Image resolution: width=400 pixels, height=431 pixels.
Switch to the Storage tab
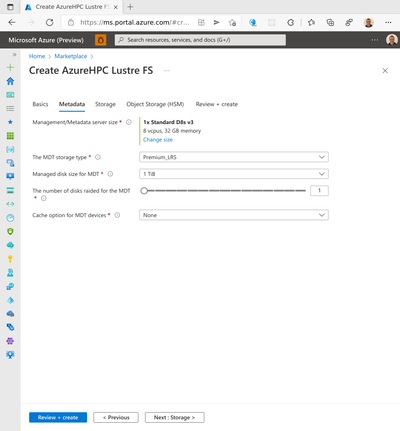(x=105, y=104)
